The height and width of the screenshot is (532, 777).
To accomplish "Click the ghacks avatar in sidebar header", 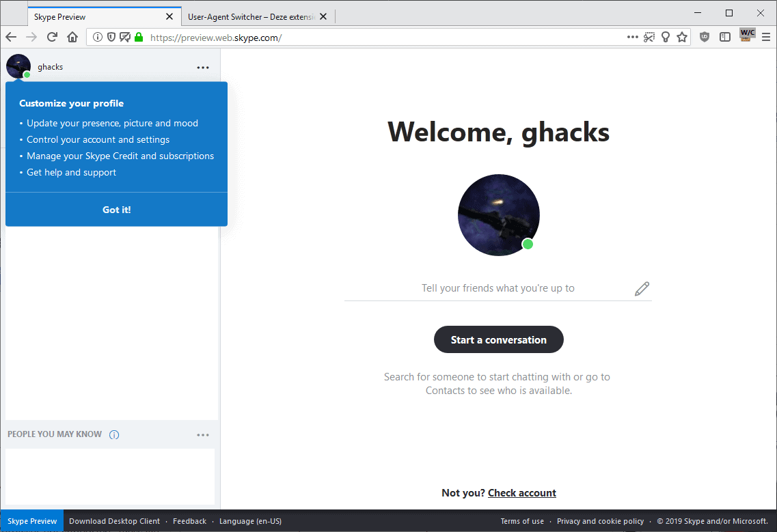I will pos(18,66).
